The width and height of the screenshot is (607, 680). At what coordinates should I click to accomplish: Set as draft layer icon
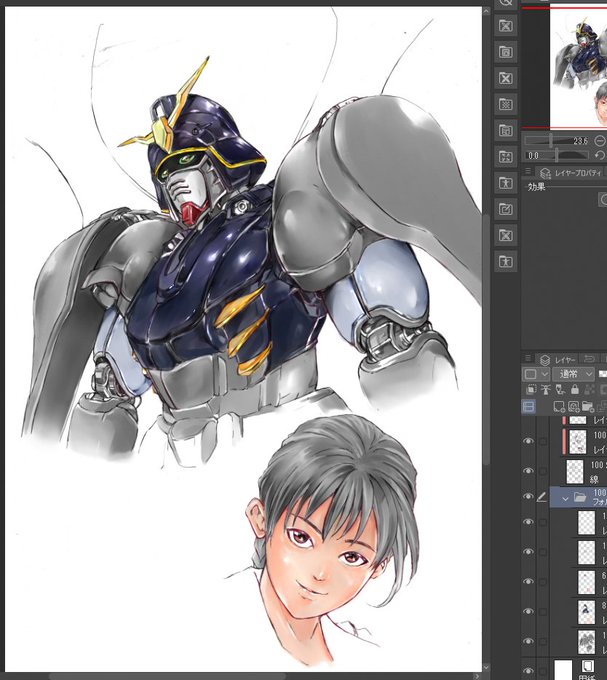point(560,389)
